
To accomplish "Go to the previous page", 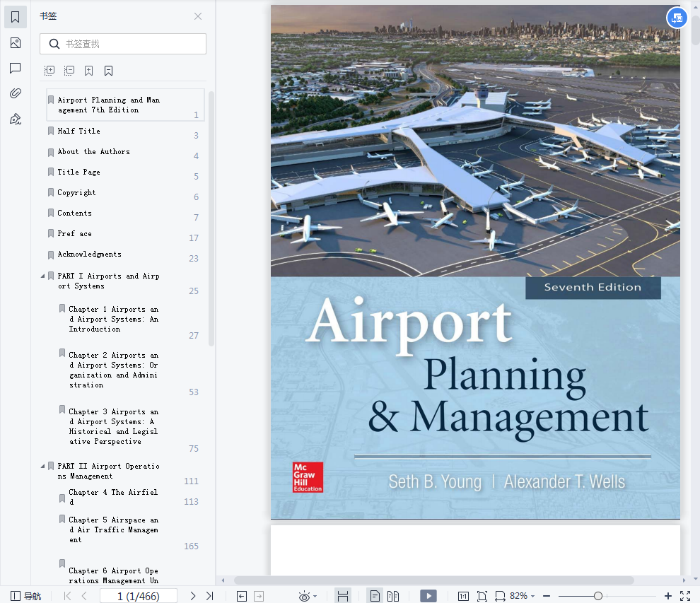I will tap(84, 596).
